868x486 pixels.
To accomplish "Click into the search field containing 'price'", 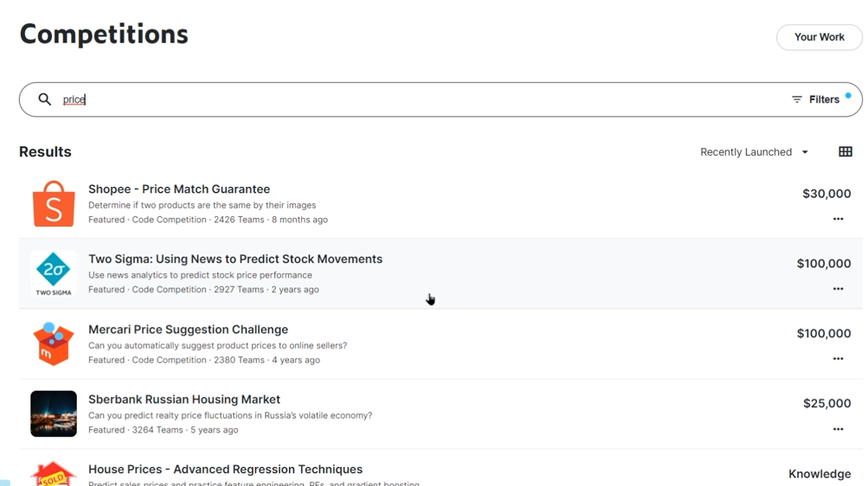I will pos(415,99).
